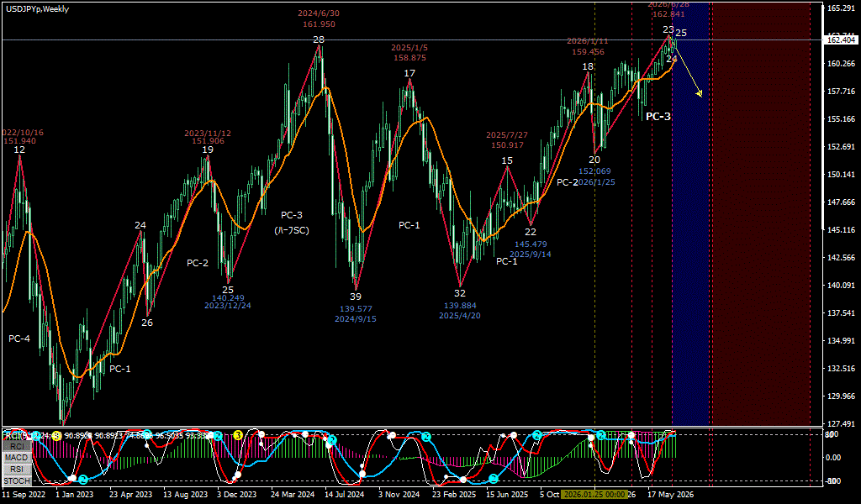Click the wave count number 12
This screenshot has height=504, width=861.
[x=20, y=150]
